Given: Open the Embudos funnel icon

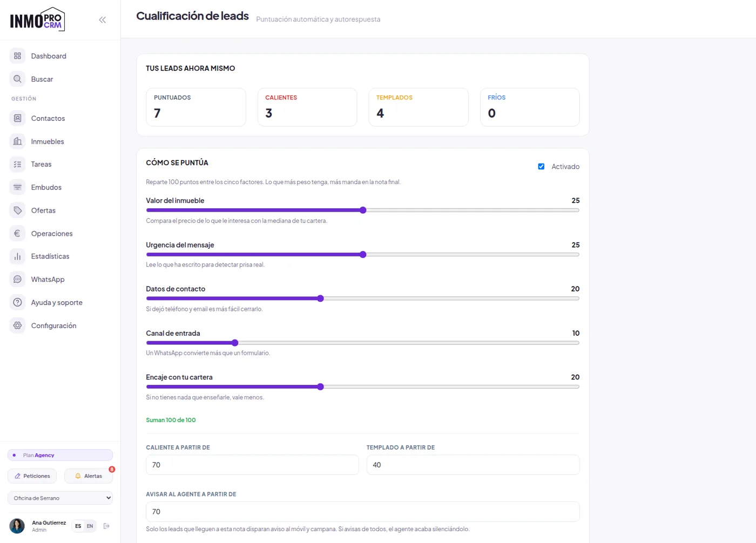Looking at the screenshot, I should pyautogui.click(x=17, y=187).
